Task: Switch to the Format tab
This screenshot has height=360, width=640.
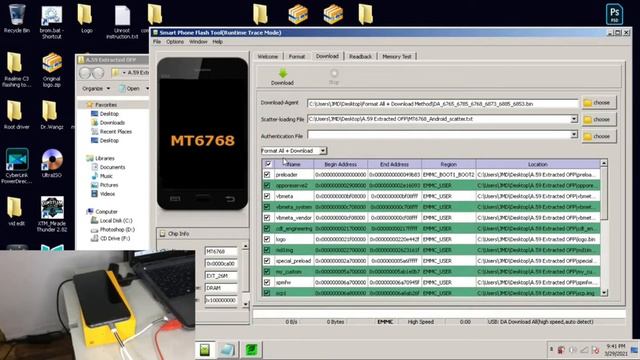Action: [x=297, y=56]
